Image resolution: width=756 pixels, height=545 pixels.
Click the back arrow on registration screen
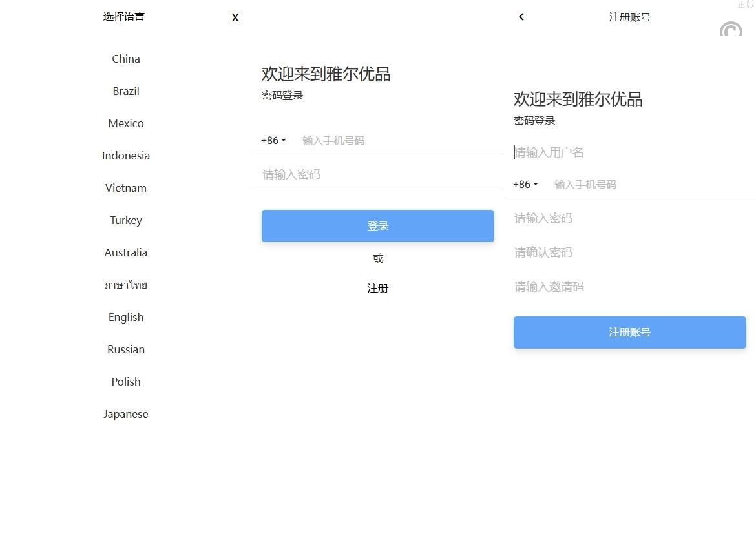[521, 17]
